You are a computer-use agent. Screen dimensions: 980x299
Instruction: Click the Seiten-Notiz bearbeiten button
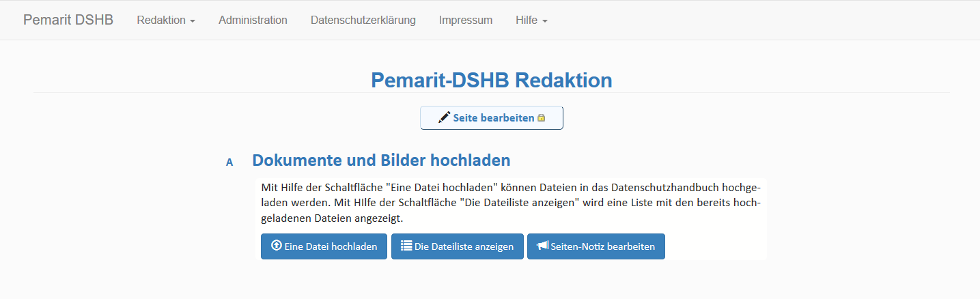tap(596, 246)
